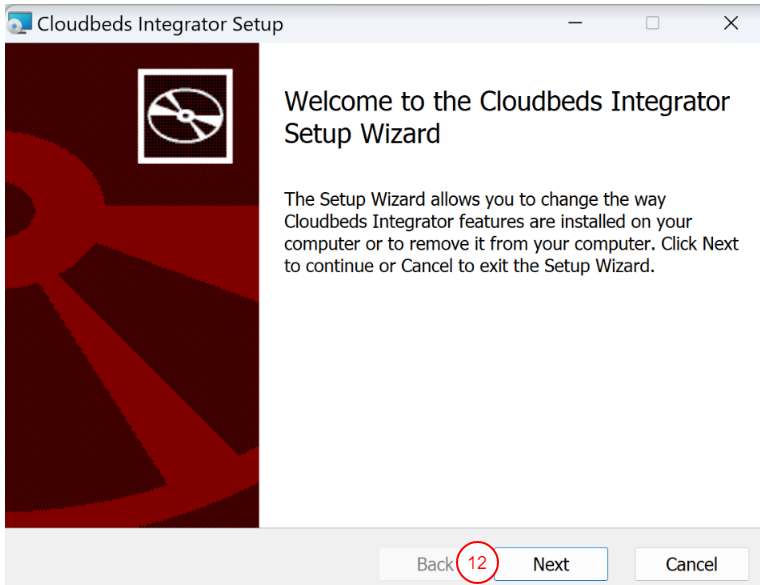Click the installer icon in title bar
760x585 pixels.
click(x=20, y=23)
